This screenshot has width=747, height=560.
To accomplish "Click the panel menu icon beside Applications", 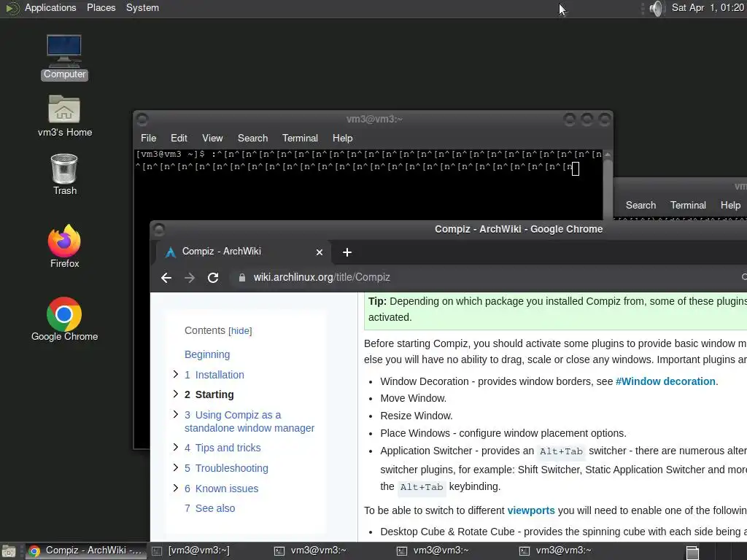I will (x=12, y=8).
